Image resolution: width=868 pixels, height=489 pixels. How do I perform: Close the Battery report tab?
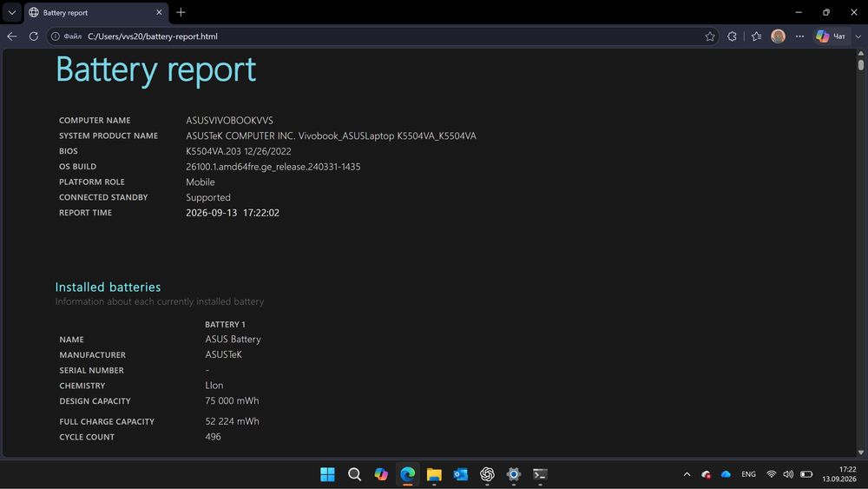159,12
